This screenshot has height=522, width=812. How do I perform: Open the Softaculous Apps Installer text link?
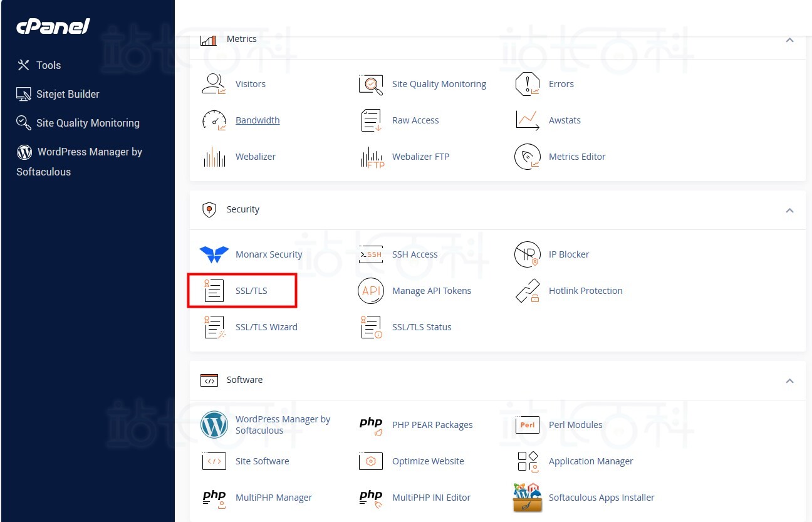point(601,498)
